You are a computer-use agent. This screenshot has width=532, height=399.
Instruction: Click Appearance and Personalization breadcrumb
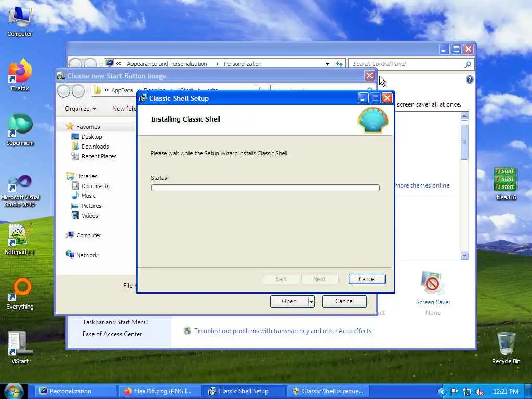tap(167, 64)
